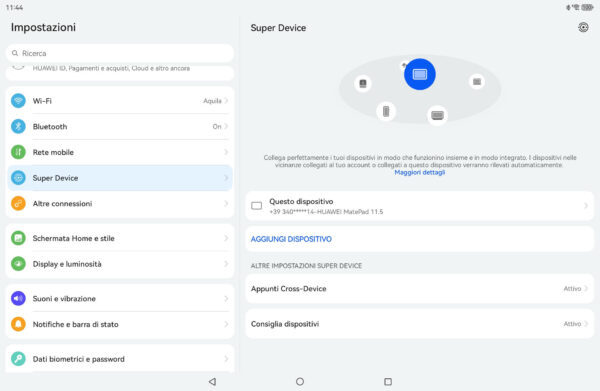
Task: Expand Consiglia dispositivi chevron
Action: point(586,324)
